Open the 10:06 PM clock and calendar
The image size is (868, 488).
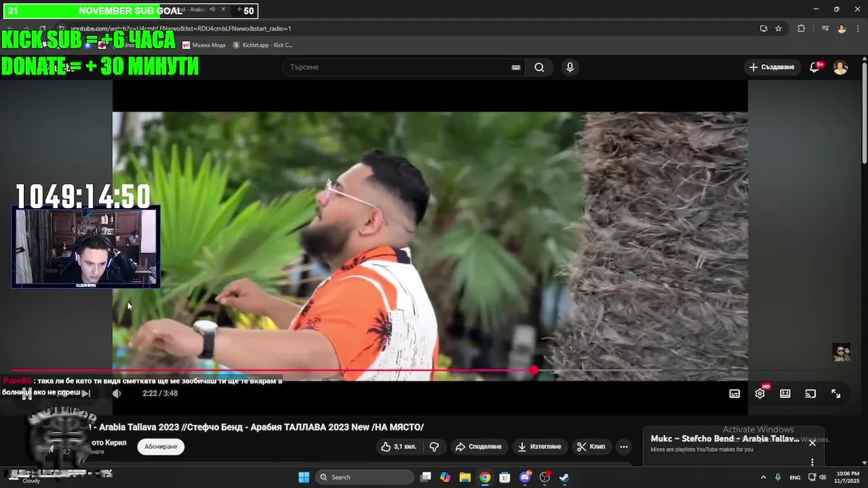click(848, 477)
